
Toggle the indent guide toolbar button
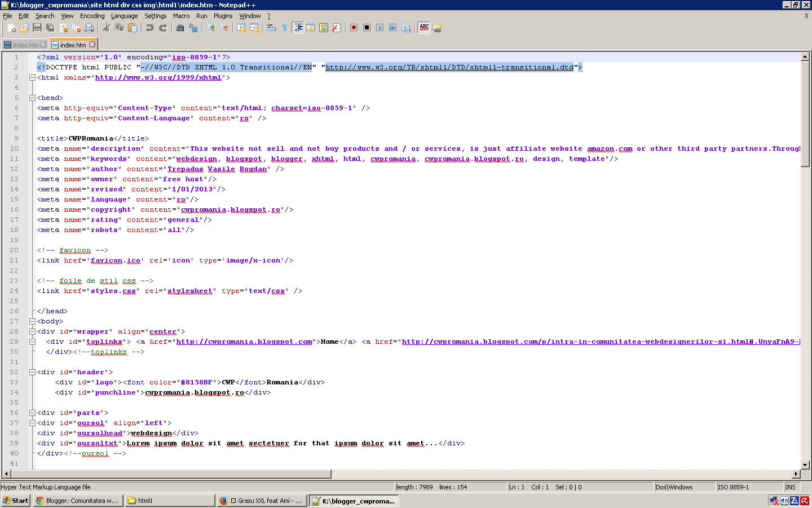coord(298,28)
